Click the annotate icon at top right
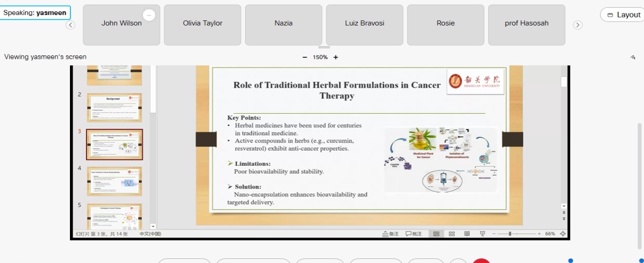 click(633, 57)
